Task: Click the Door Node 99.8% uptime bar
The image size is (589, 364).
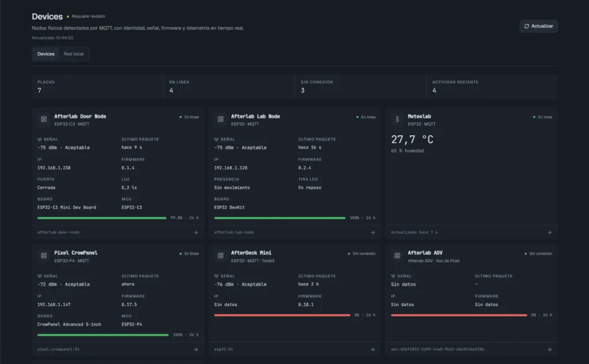Action: click(102, 218)
